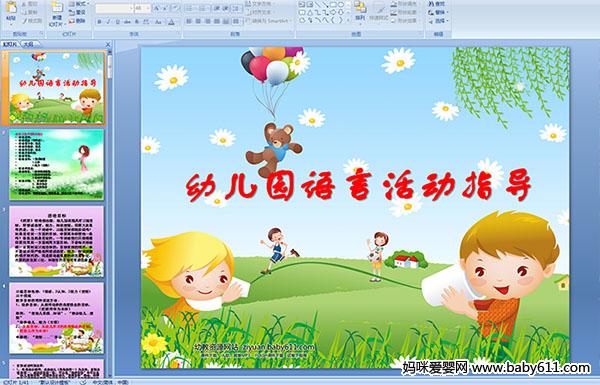Expand the Select dropdown in Editing group
The height and width of the screenshot is (385, 600).
tap(438, 21)
